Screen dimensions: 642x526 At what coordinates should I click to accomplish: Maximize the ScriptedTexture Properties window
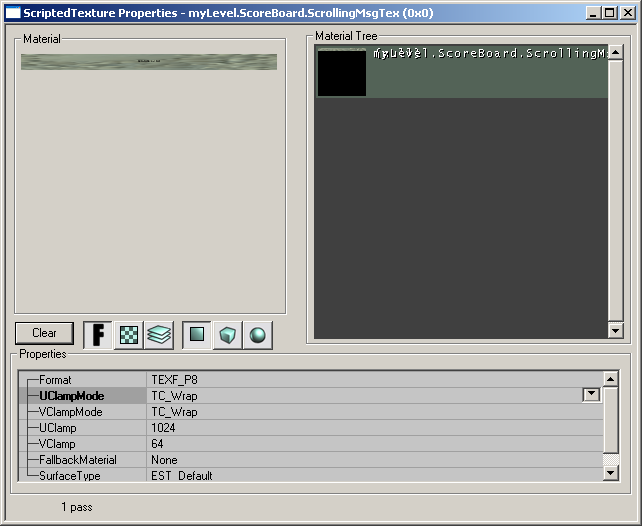click(x=609, y=13)
